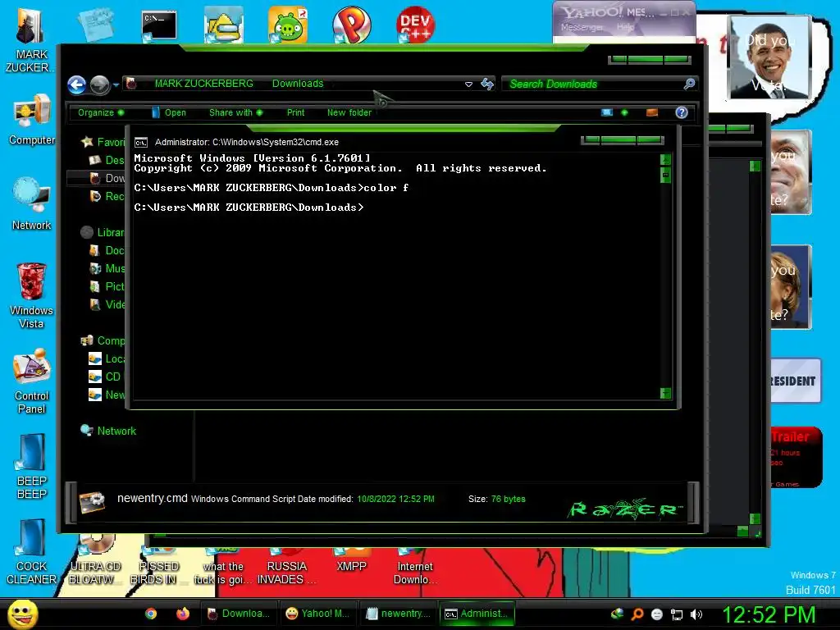Click the Explorer back arrow button

coord(76,84)
